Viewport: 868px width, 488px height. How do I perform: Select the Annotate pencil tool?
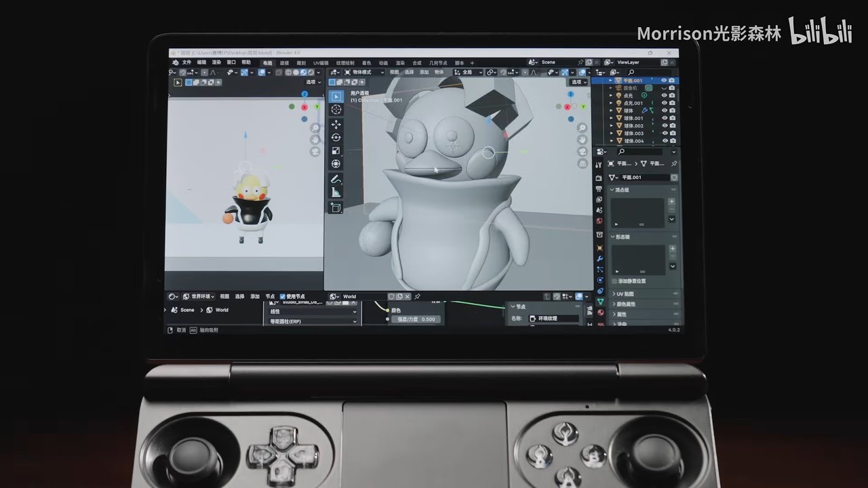(x=336, y=180)
